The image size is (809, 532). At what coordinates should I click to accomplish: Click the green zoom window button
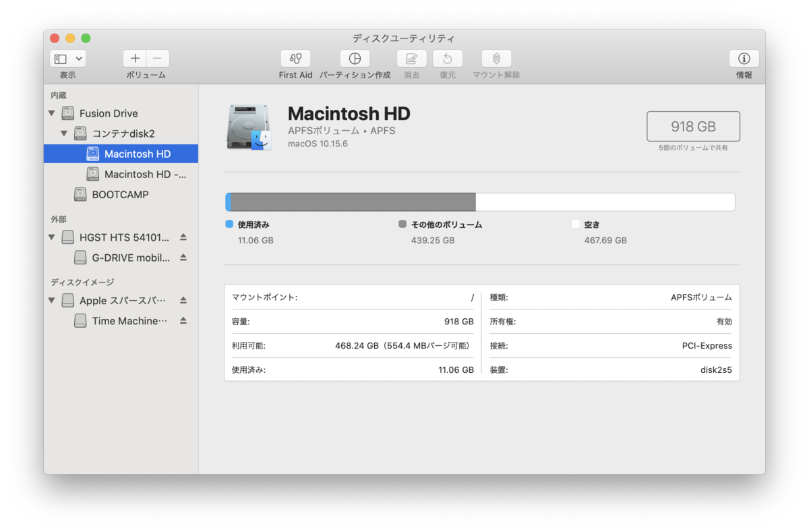point(86,38)
